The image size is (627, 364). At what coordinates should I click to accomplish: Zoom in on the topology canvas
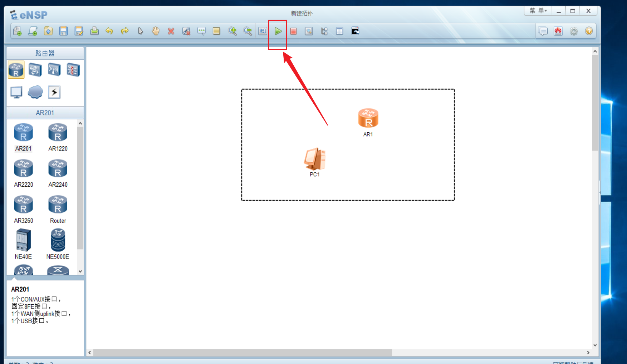[x=232, y=31]
